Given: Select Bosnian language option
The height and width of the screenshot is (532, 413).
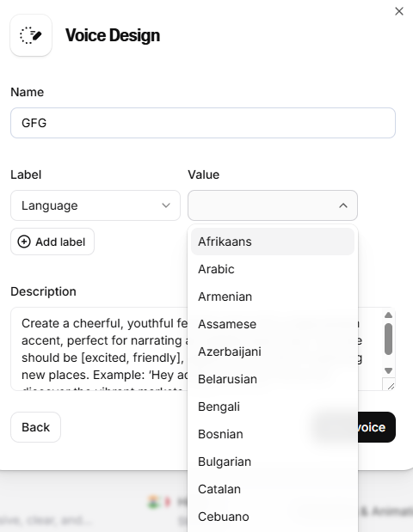Looking at the screenshot, I should click(273, 434).
